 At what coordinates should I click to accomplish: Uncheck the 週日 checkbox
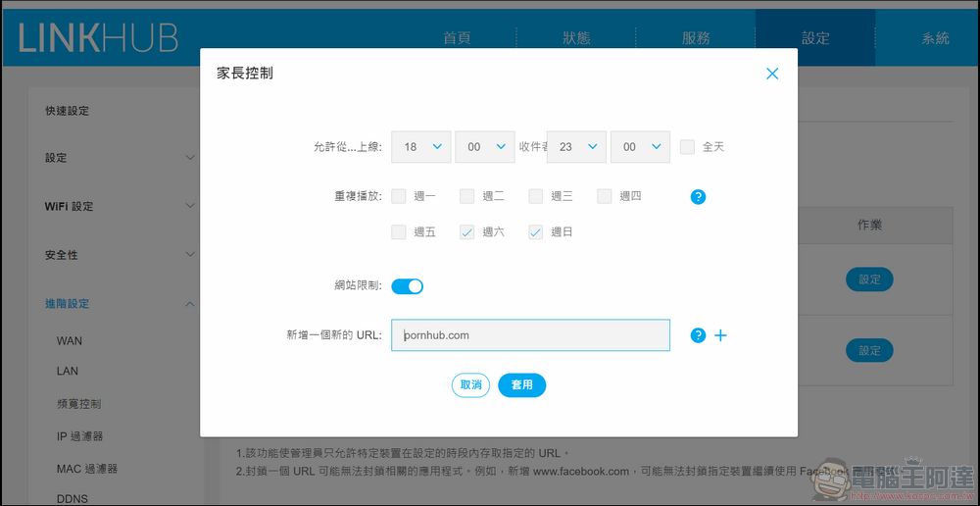[536, 232]
